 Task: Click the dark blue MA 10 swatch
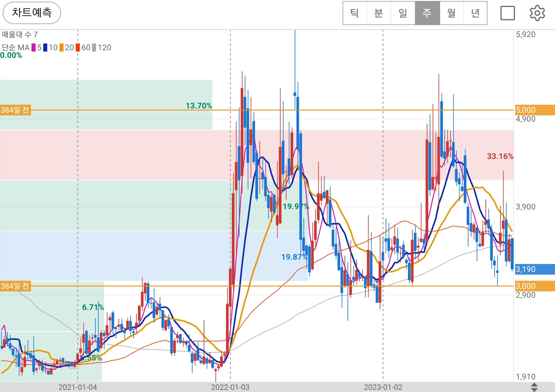click(45, 47)
